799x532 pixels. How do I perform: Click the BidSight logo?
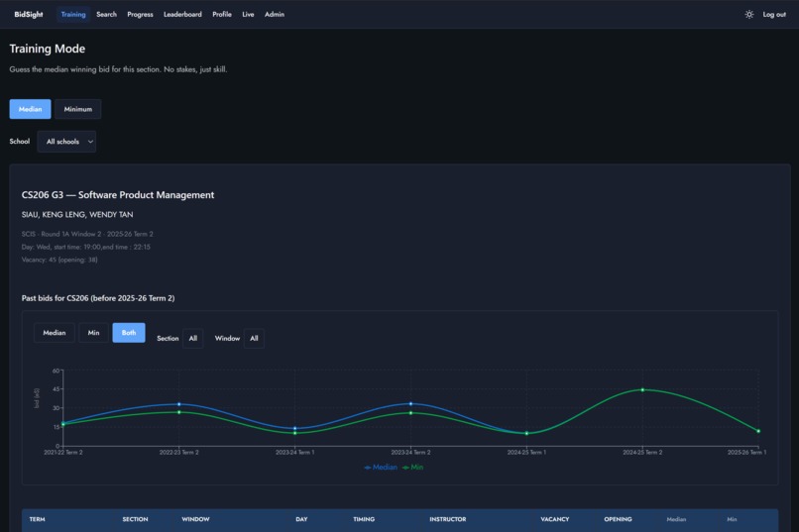pos(29,14)
